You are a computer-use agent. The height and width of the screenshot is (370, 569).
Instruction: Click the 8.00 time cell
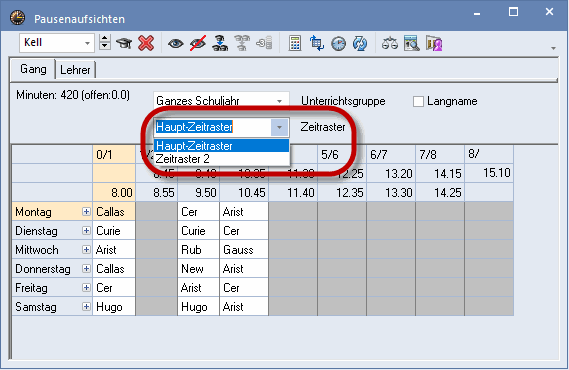click(x=114, y=192)
